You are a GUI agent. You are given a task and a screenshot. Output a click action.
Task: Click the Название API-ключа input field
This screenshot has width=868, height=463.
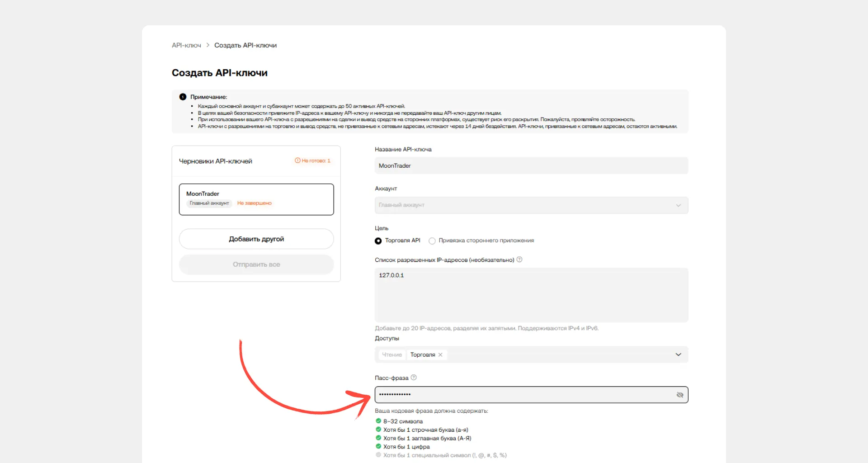[531, 166]
